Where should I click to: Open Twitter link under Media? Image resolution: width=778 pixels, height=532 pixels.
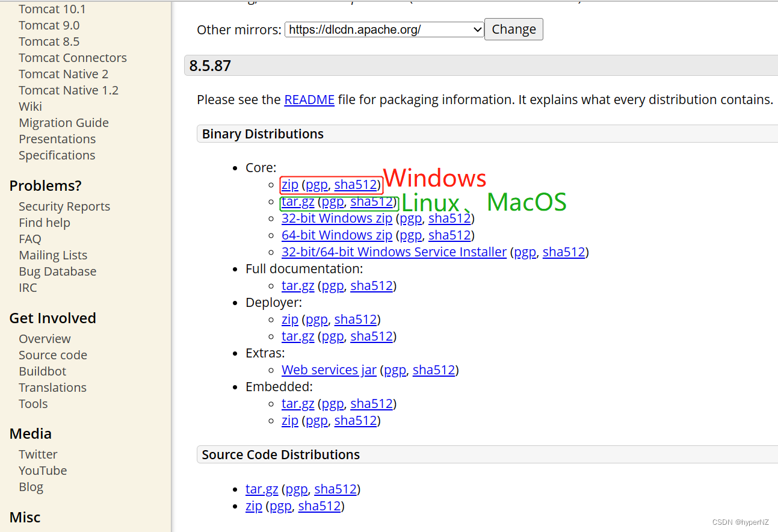pyautogui.click(x=39, y=454)
